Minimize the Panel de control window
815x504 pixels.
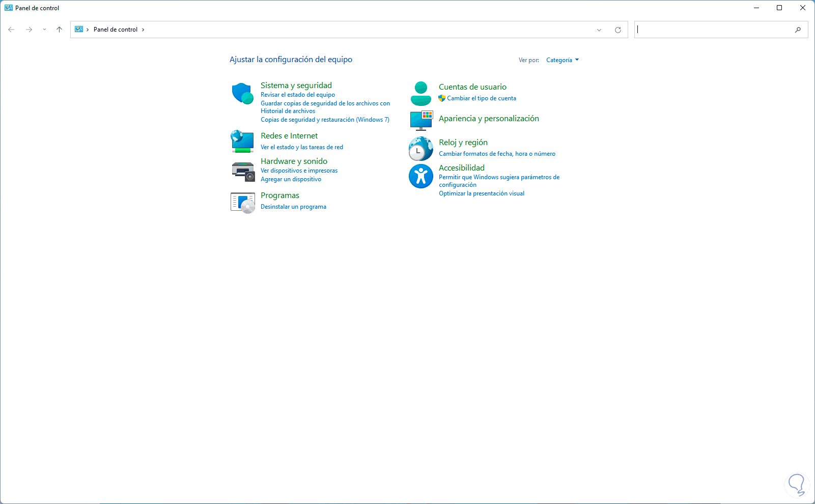point(756,8)
